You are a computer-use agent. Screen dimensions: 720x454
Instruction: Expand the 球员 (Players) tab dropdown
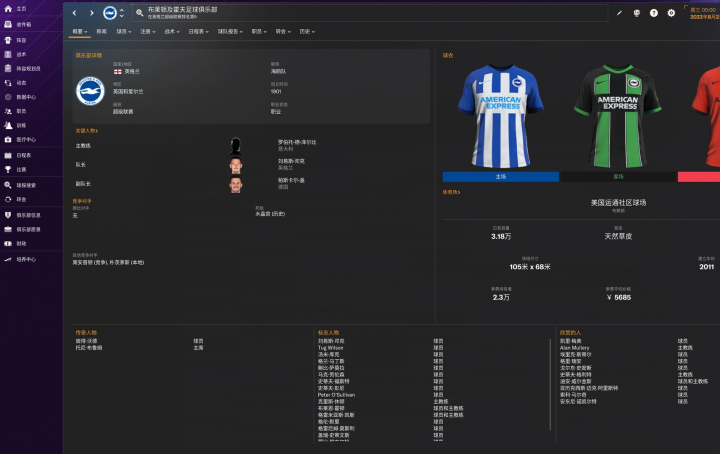124,32
